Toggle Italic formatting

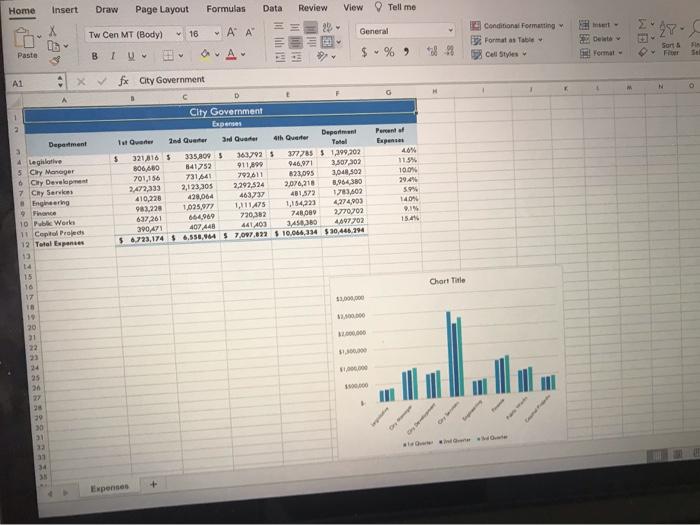click(x=113, y=56)
